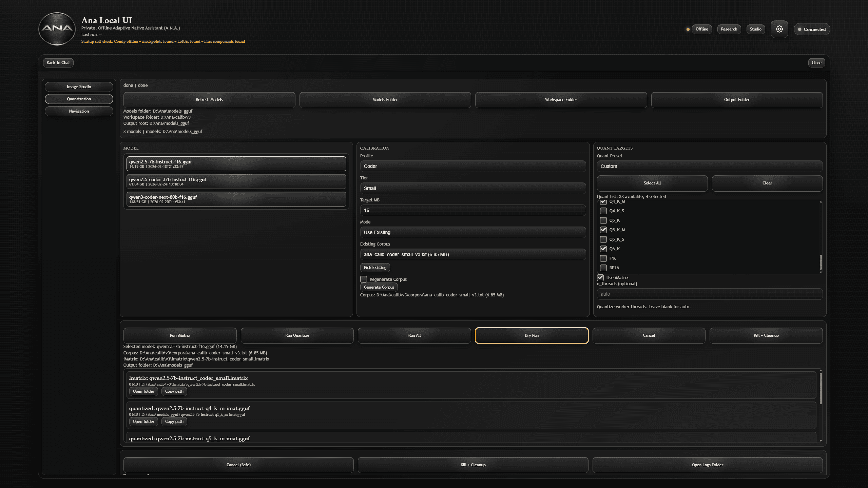Open the Navigation sidebar tab
The image size is (868, 488).
79,111
